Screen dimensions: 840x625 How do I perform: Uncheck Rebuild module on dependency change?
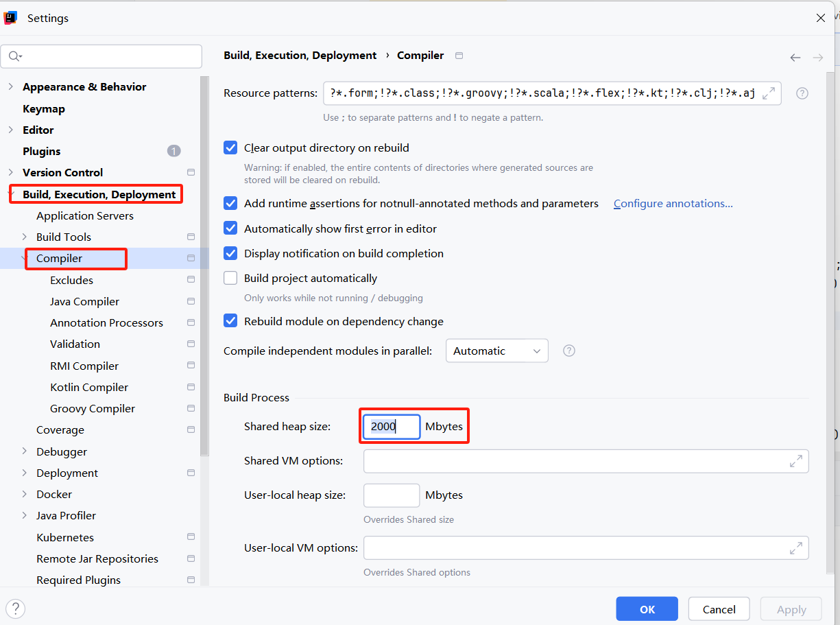[x=230, y=321]
